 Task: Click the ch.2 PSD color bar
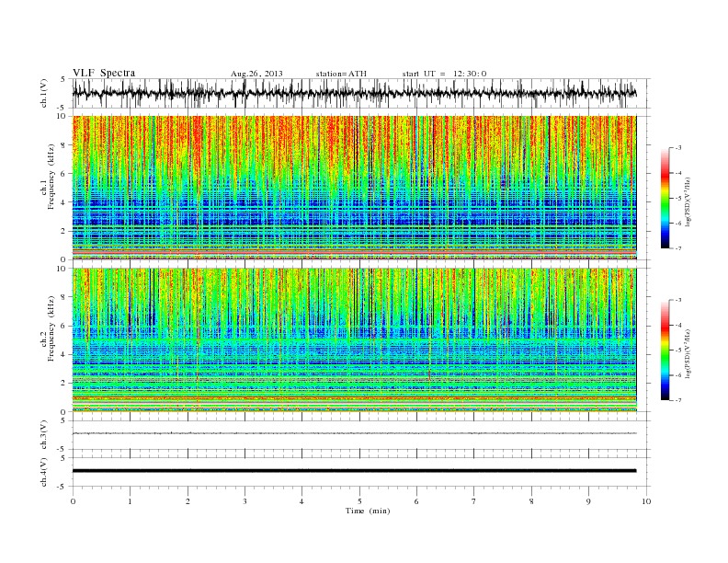click(665, 350)
